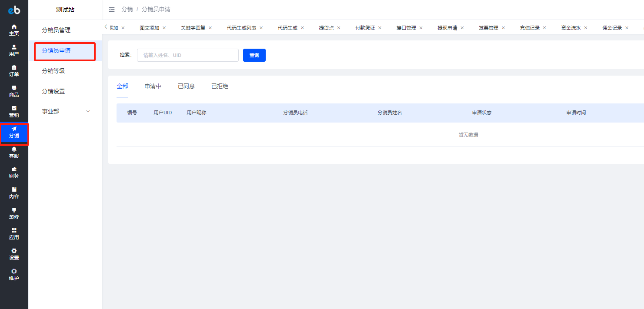Open the 提现申请 page tab
Image resolution: width=644 pixels, height=309 pixels.
pos(447,28)
